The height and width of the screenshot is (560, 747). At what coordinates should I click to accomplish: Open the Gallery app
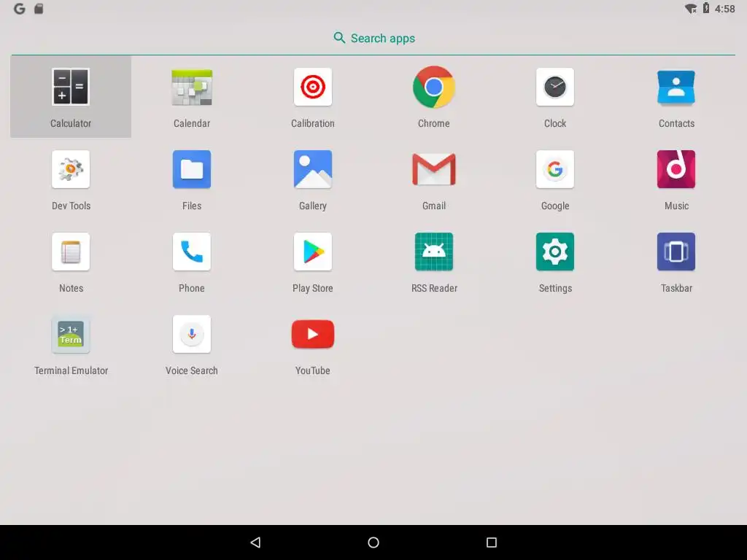coord(312,169)
